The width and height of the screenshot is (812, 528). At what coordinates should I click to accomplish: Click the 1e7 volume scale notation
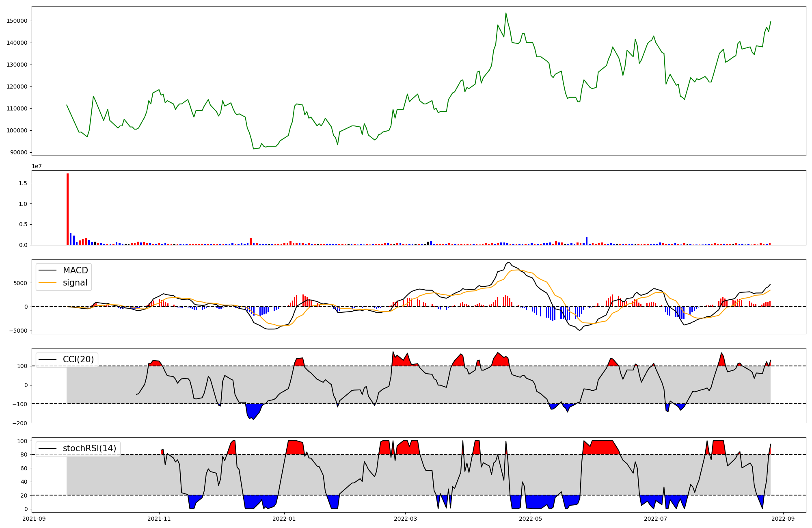(37, 167)
